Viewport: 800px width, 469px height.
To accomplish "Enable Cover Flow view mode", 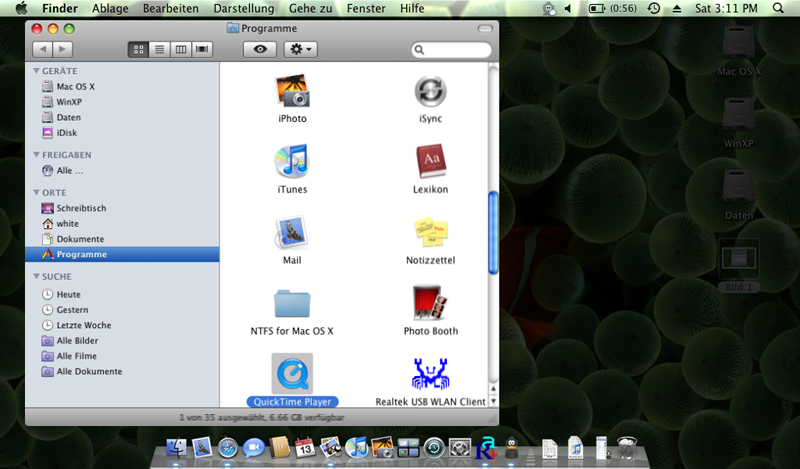I will coord(203,49).
